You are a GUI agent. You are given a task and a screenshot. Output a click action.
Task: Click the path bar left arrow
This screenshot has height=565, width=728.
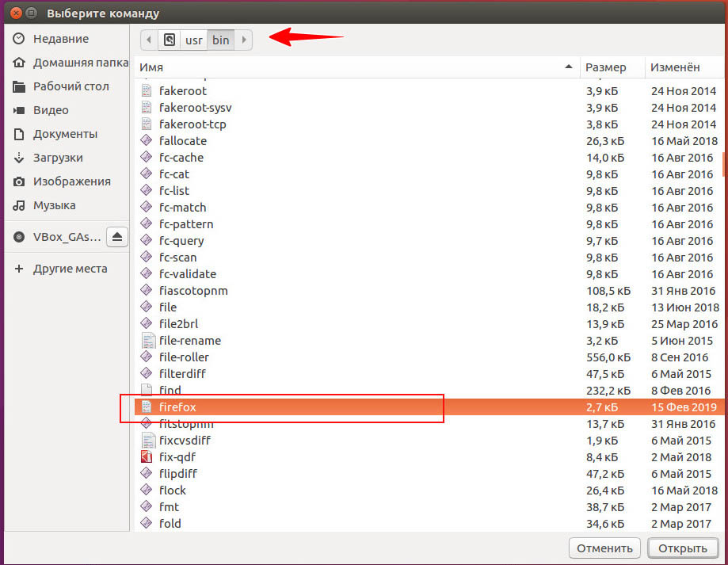[x=149, y=40]
